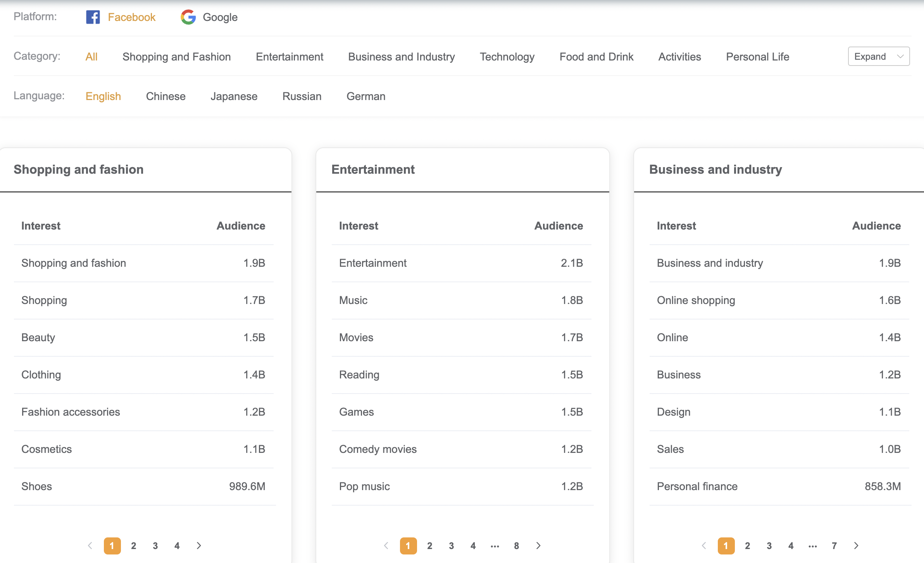Filter by Activities category
This screenshot has width=924, height=563.
[x=680, y=57]
